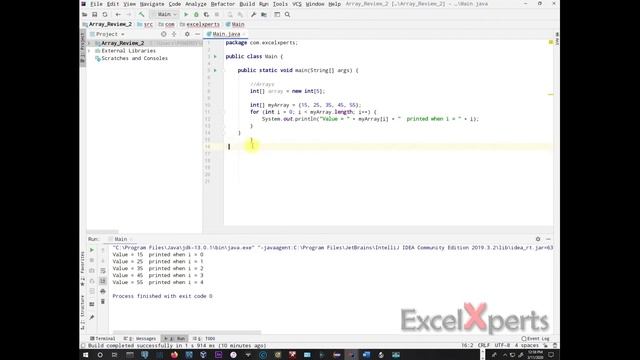Select Scratches and Consoles tree item
640x360 pixels.
click(x=131, y=58)
